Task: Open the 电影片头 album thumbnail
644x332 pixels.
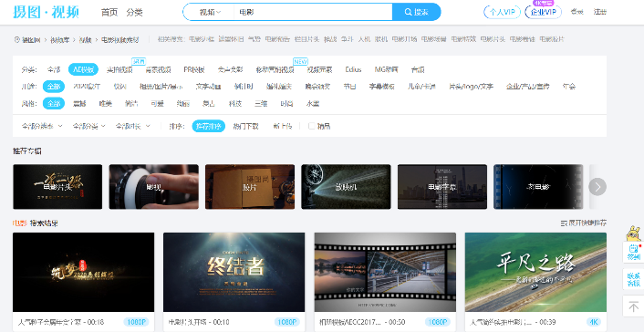Action: tap(57, 187)
